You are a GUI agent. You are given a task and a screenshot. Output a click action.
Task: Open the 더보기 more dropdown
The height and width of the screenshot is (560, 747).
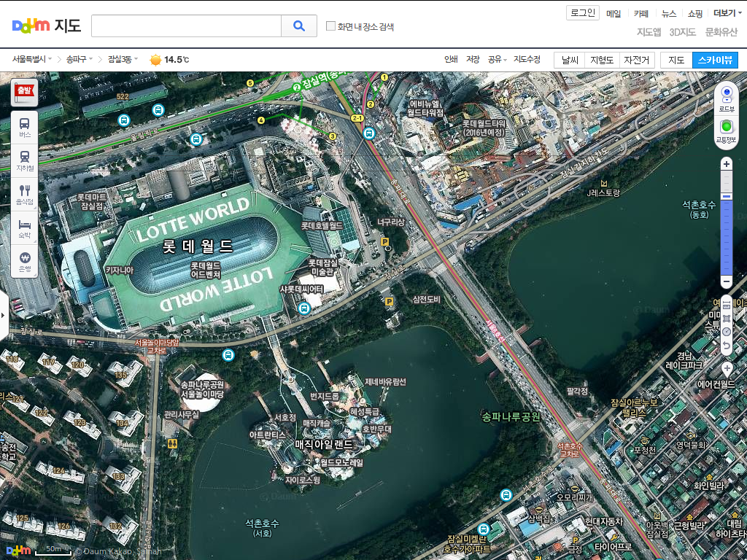[x=727, y=13]
